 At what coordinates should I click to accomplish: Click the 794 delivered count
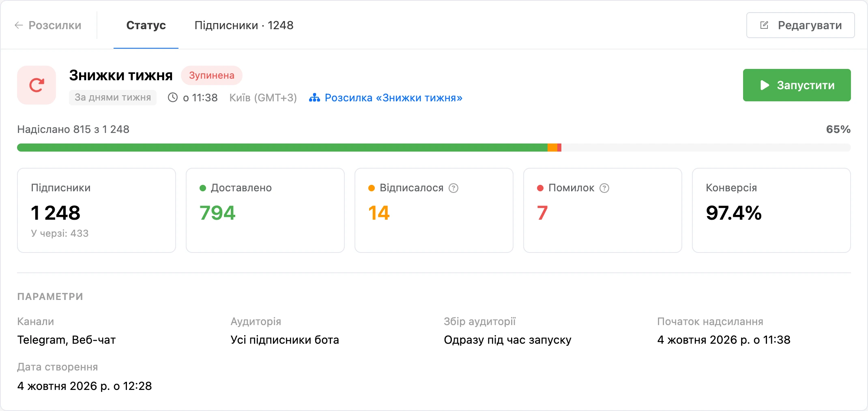point(217,213)
